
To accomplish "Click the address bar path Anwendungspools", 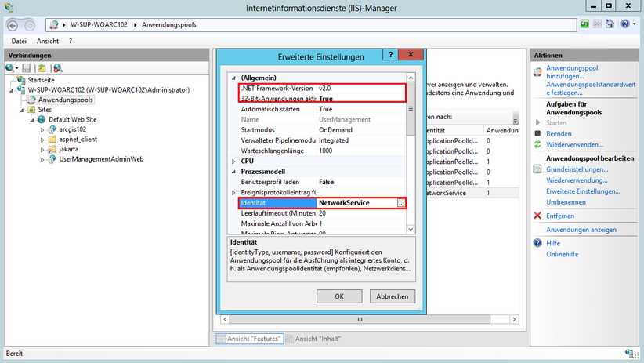I will pos(169,24).
